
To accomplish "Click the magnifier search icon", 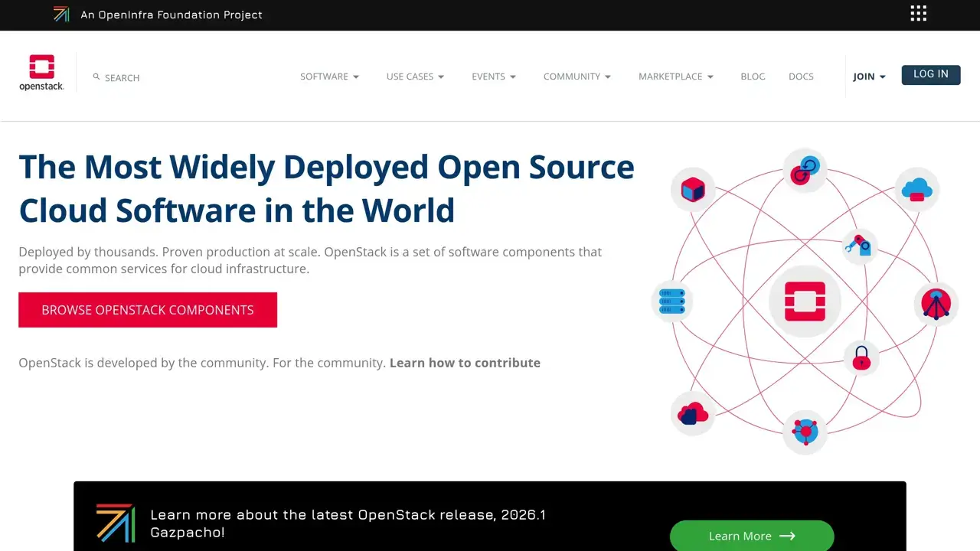I will point(96,77).
